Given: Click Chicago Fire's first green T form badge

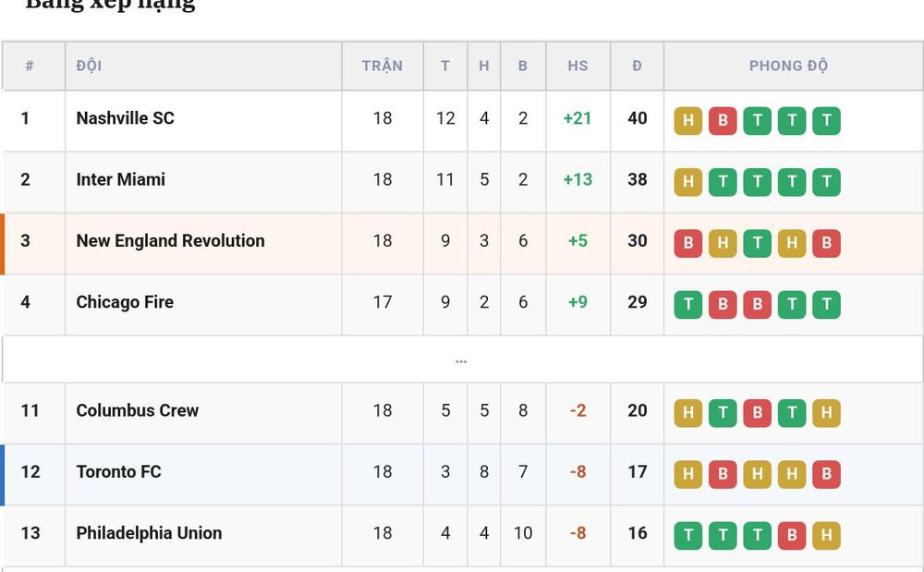Looking at the screenshot, I should pos(687,305).
